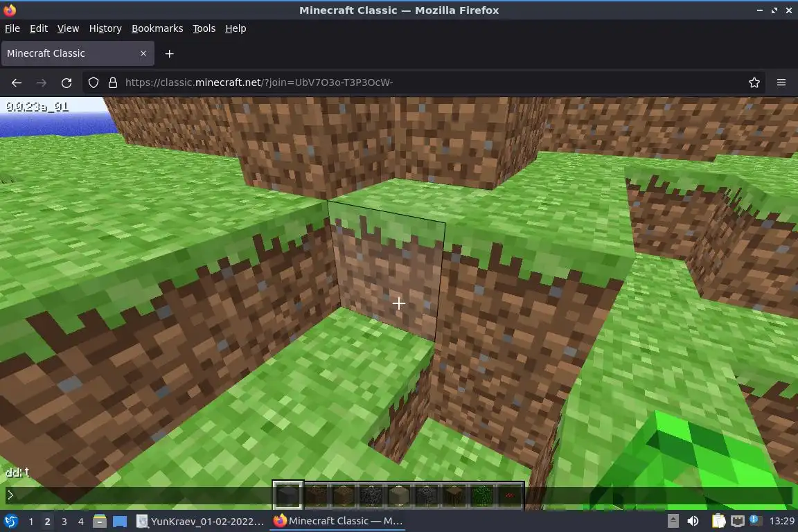Focus the Minecraft Classic taskbar entry
Image resolution: width=798 pixels, height=532 pixels.
pos(337,521)
